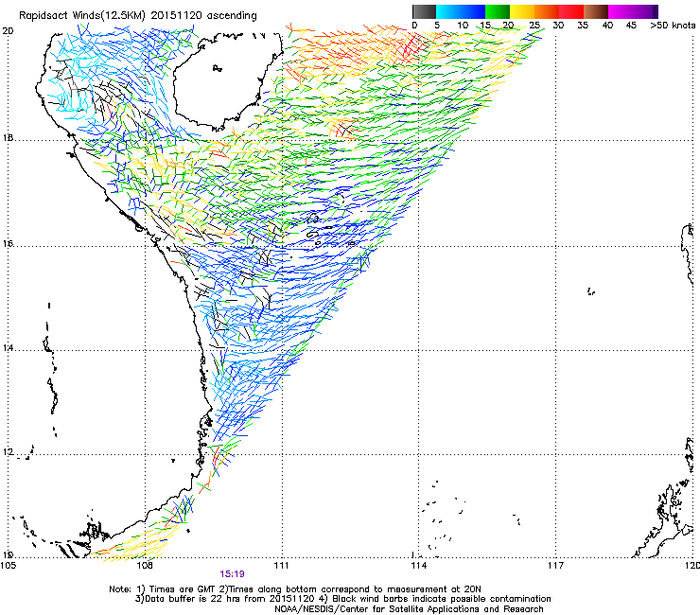Click the longitude axis label '111'
The image size is (700, 615).
tap(281, 566)
